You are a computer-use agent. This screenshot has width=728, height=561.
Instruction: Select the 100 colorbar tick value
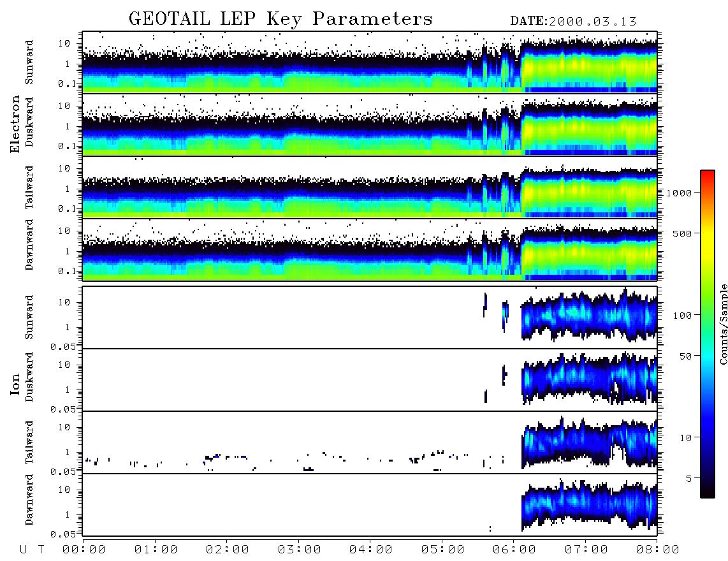click(x=683, y=316)
